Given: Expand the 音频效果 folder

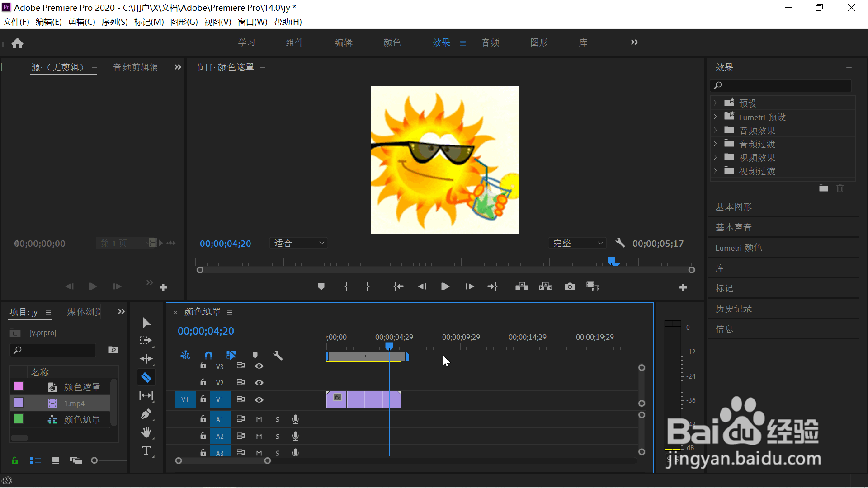Looking at the screenshot, I should (715, 130).
